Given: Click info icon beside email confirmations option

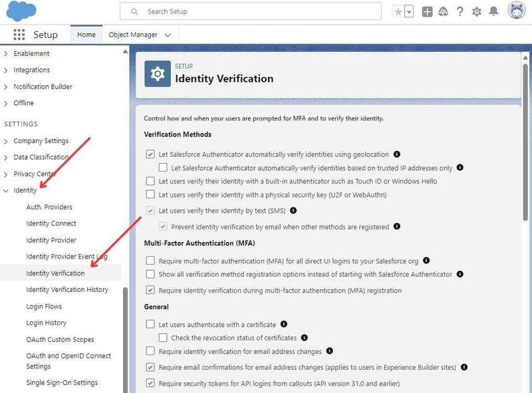Looking at the screenshot, I should click(x=464, y=367).
